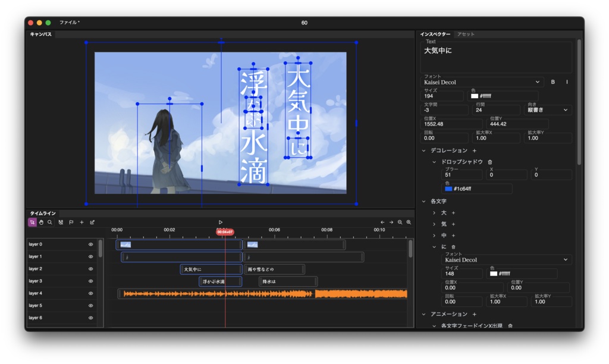Toggle visibility of layer 3
Image resolution: width=609 pixels, height=364 pixels.
tap(91, 281)
